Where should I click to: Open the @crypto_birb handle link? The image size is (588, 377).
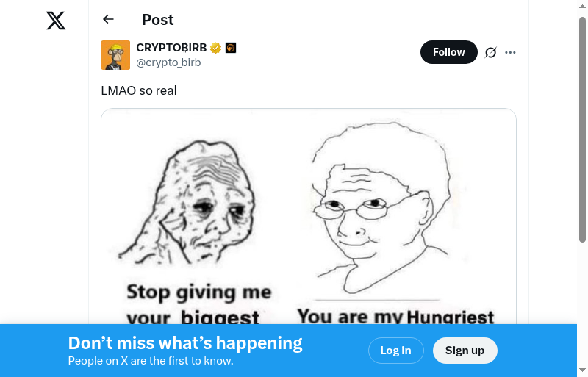click(x=168, y=62)
